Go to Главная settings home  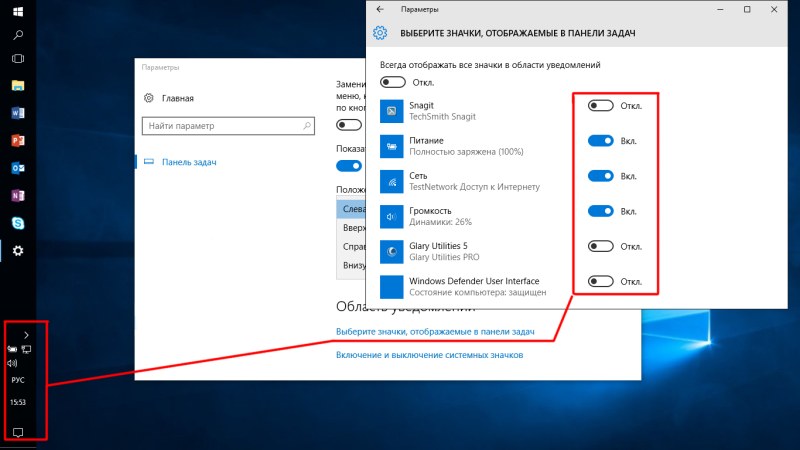(177, 98)
